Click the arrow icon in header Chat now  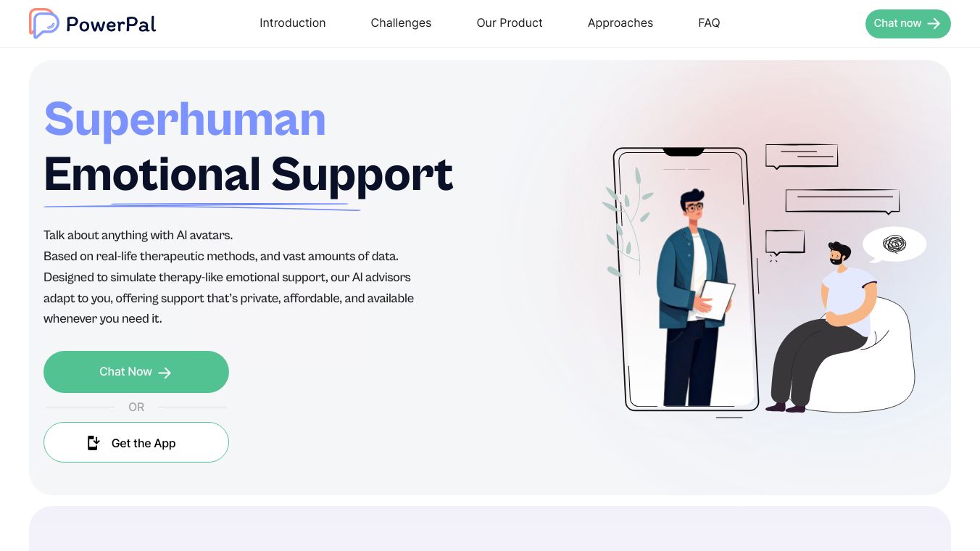(x=934, y=24)
